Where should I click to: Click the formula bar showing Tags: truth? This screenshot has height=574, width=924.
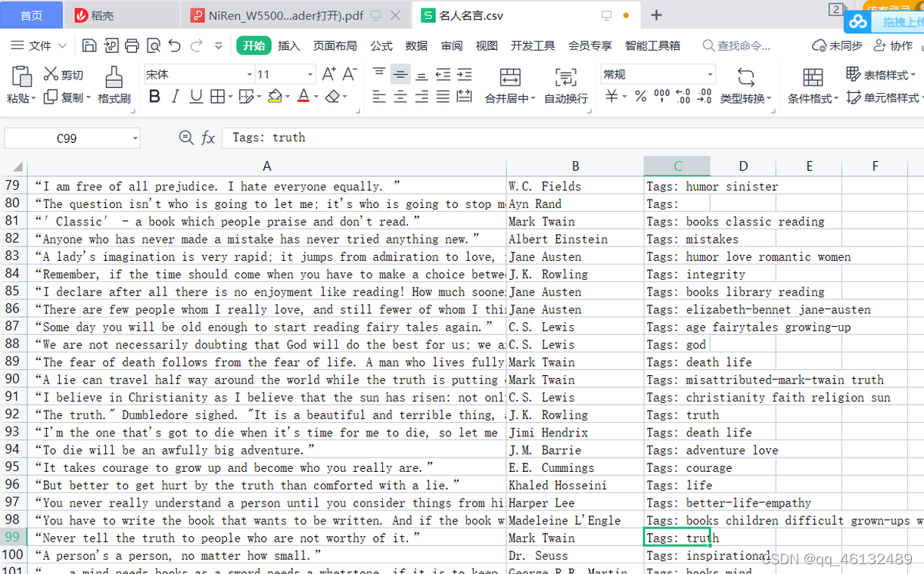coord(572,138)
